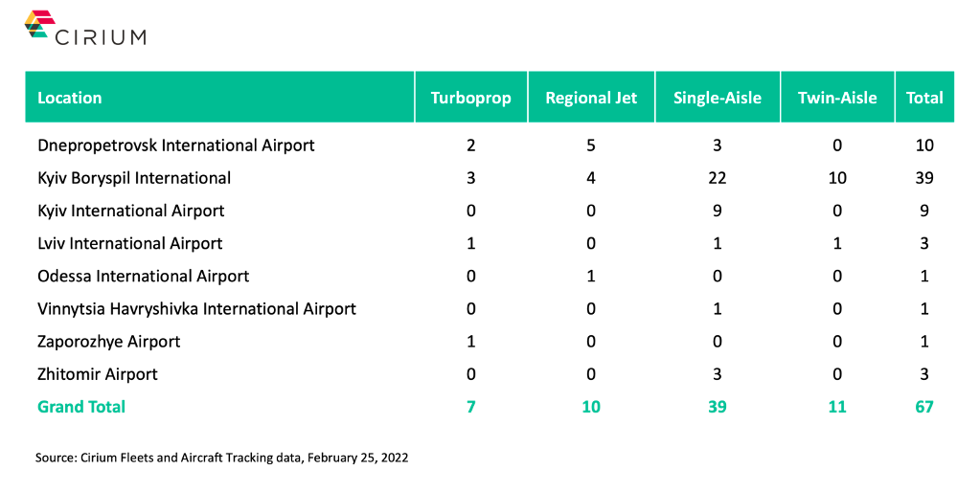Click the Regional Jet column header
The image size is (980, 492).
click(591, 98)
